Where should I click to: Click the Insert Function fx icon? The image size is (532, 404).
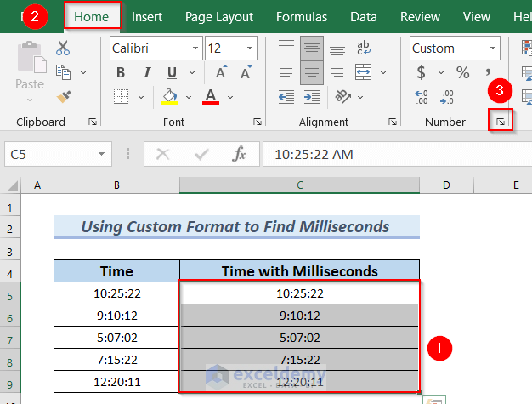click(240, 154)
